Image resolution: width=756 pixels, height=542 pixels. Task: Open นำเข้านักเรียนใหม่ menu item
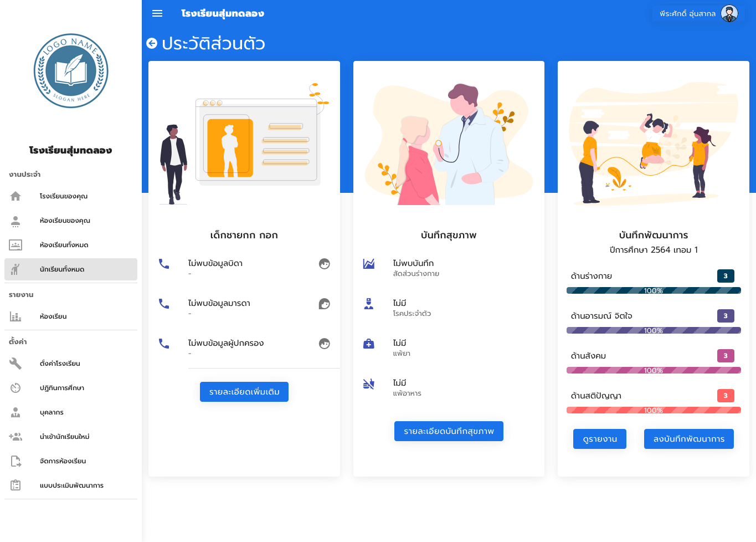point(64,437)
